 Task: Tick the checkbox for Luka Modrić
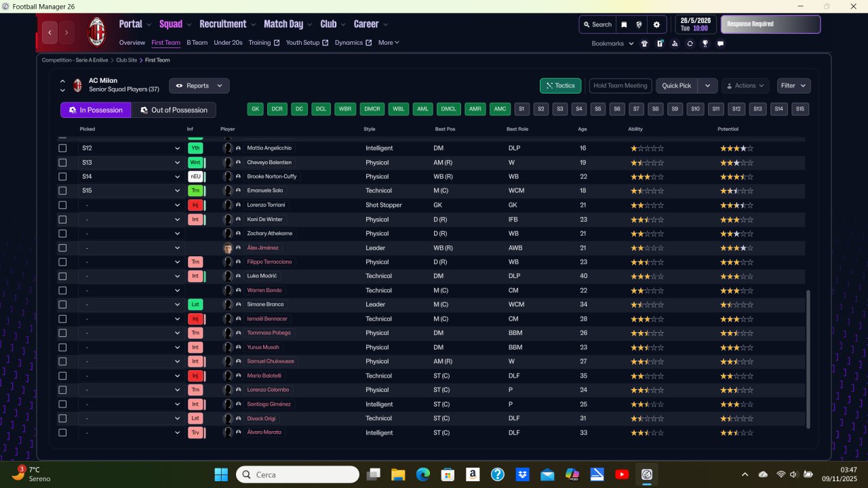click(x=63, y=276)
